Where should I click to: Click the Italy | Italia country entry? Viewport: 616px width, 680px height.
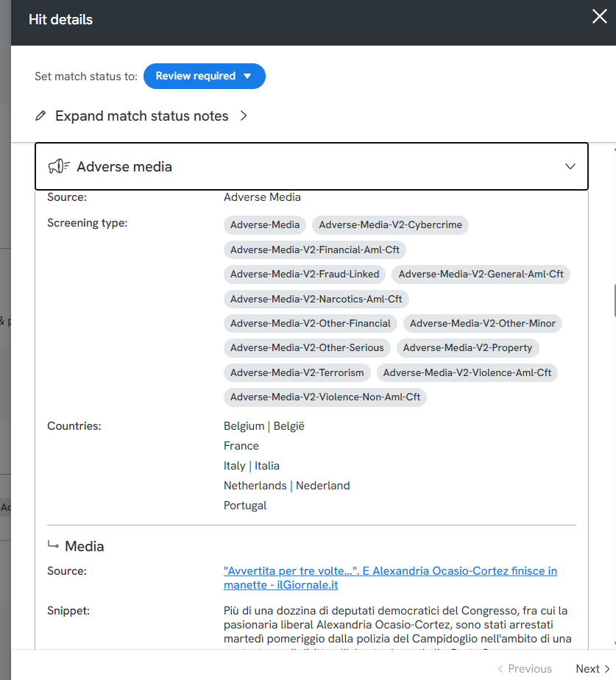click(x=252, y=466)
